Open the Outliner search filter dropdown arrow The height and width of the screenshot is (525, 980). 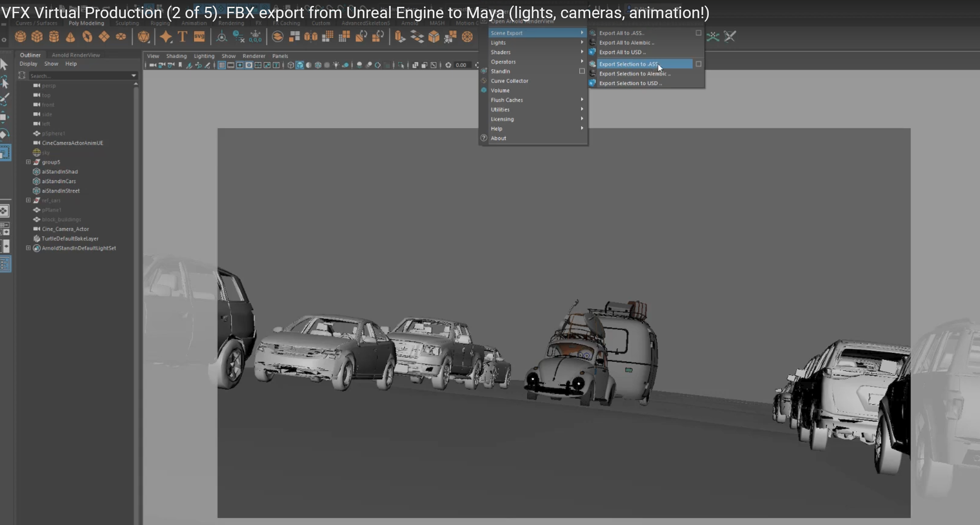134,76
